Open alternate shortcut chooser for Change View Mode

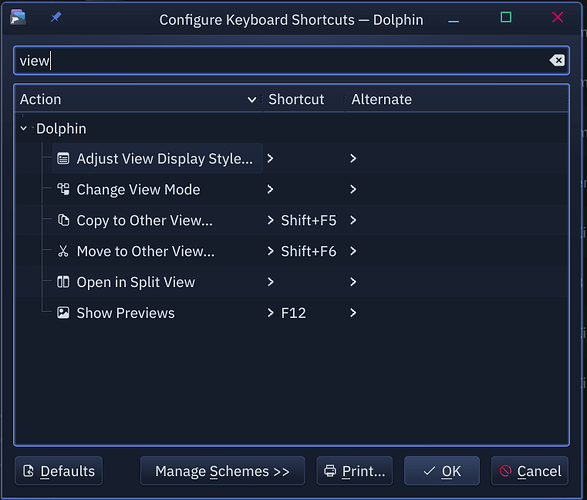[353, 189]
